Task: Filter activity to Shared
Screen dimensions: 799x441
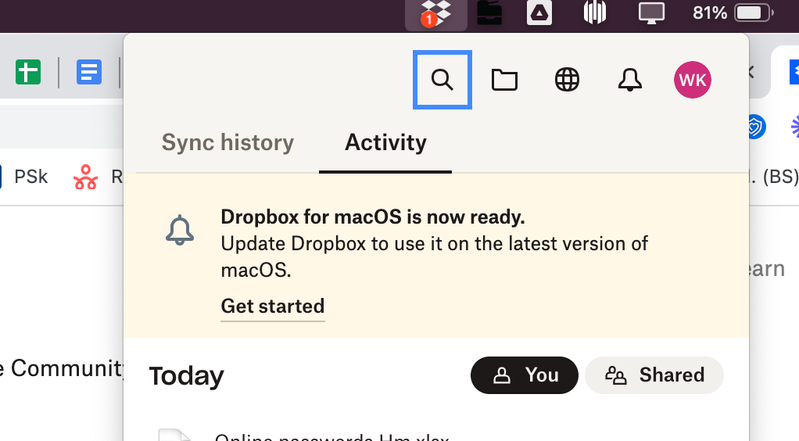Action: 654,375
